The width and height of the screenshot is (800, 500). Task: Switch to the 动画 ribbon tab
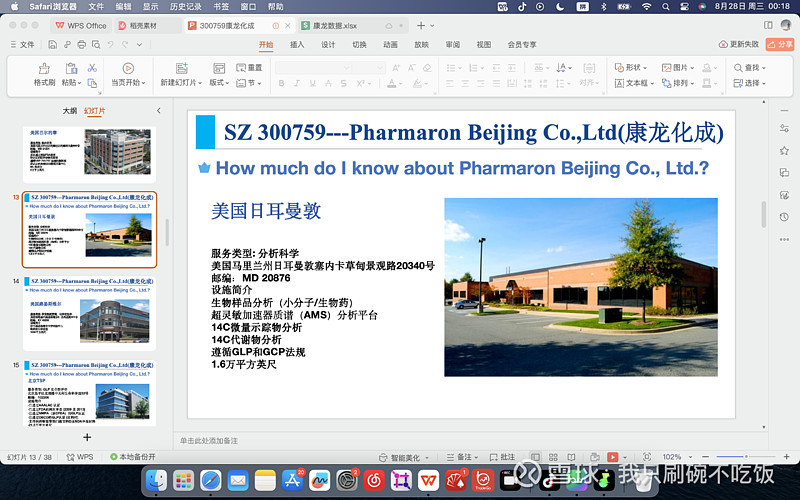390,45
